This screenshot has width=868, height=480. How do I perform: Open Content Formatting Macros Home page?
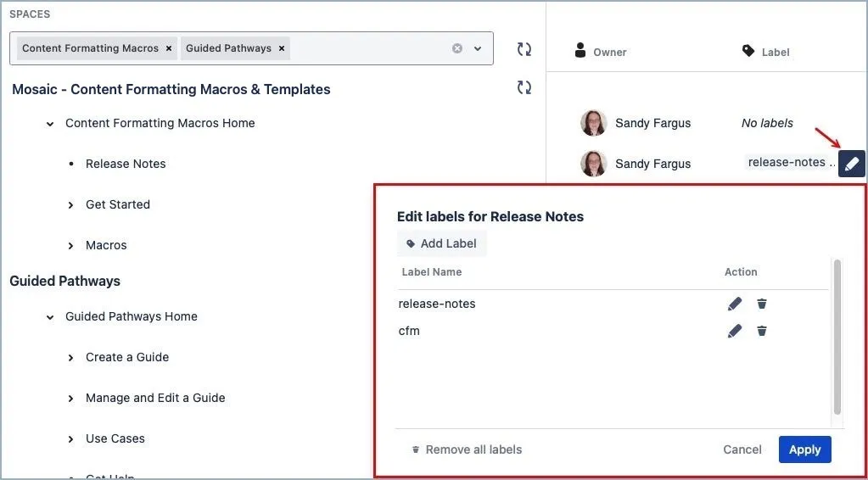160,123
